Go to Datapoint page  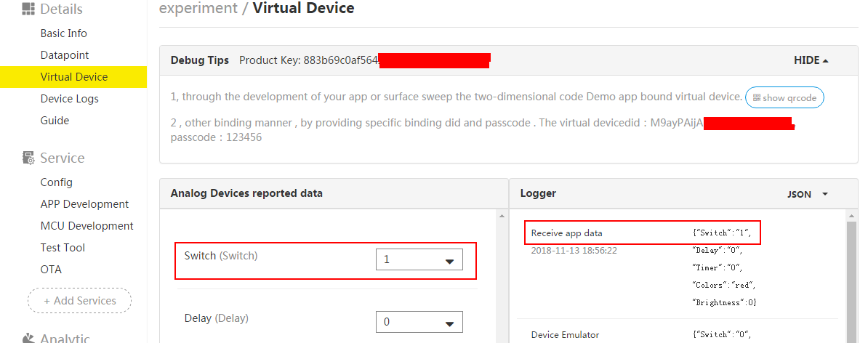click(x=65, y=55)
